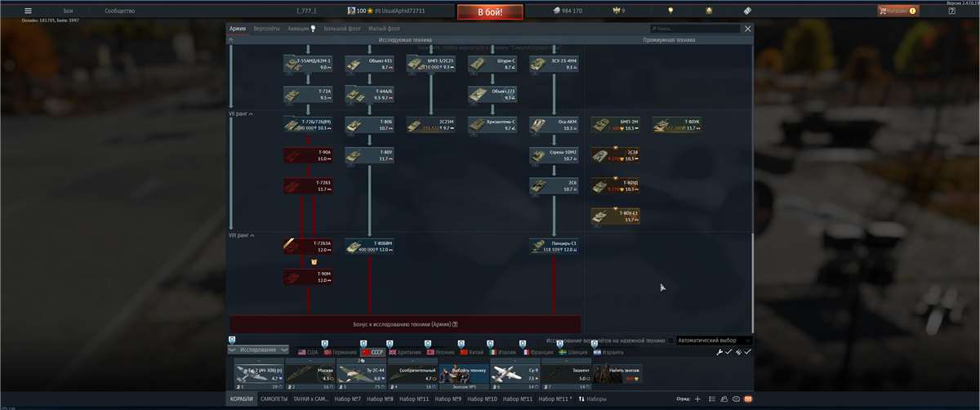The image size is (980, 410).
Task: Select the 2С25М vehicle card
Action: 430,125
